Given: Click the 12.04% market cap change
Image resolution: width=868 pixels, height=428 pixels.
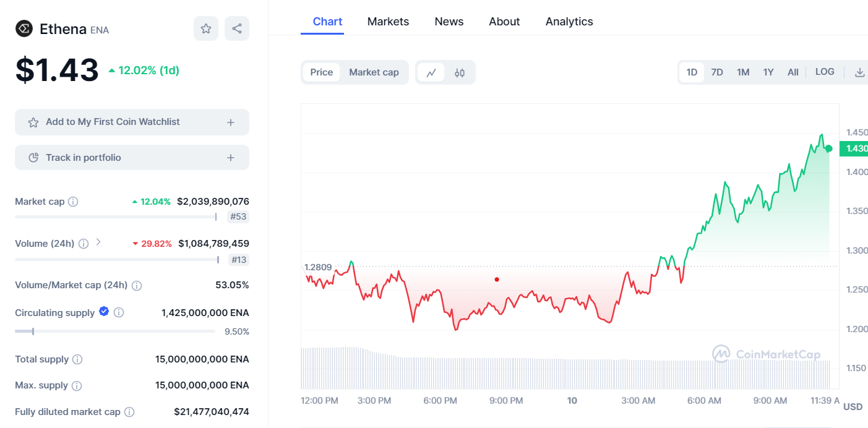Looking at the screenshot, I should point(151,202).
